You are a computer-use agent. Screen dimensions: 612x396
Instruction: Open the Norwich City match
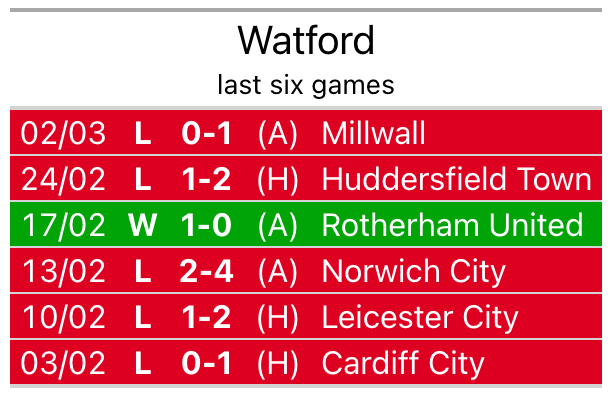(306, 270)
